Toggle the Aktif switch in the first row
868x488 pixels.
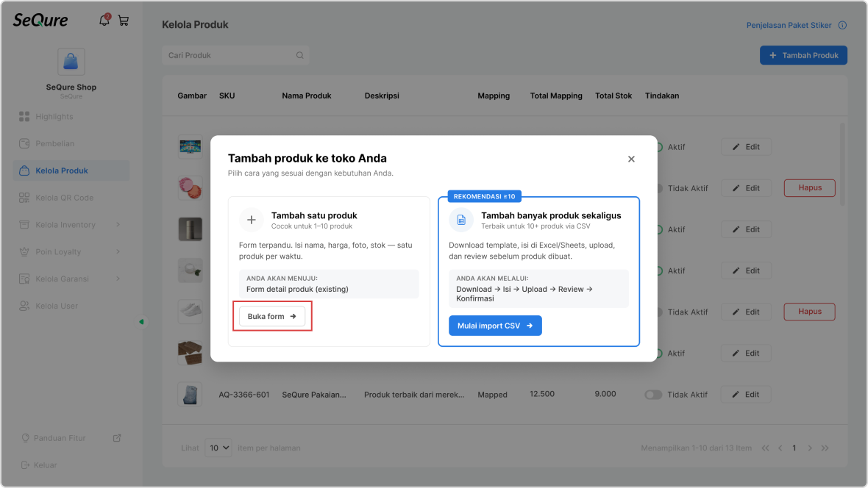pos(659,147)
